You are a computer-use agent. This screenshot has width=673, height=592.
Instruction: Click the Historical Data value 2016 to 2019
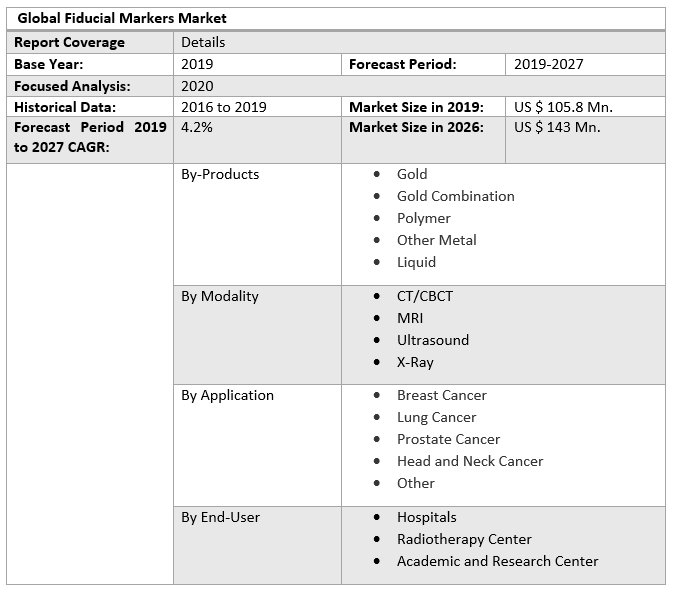tap(224, 107)
